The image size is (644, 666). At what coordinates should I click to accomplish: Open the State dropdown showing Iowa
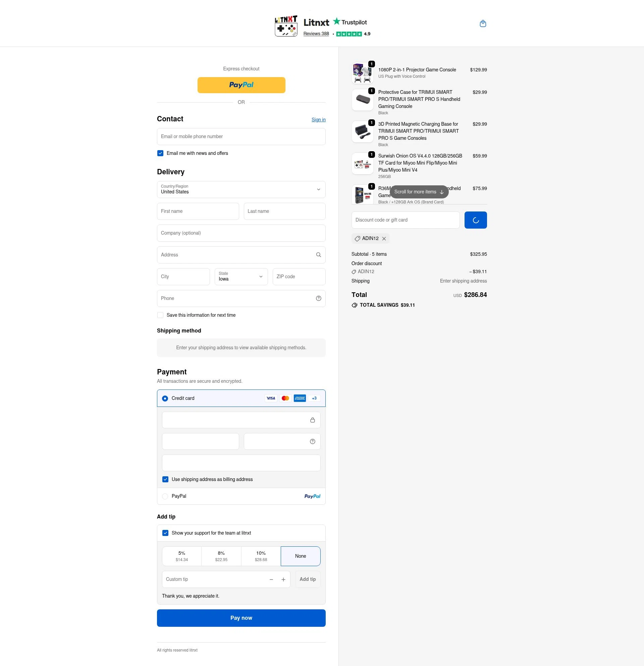point(241,277)
